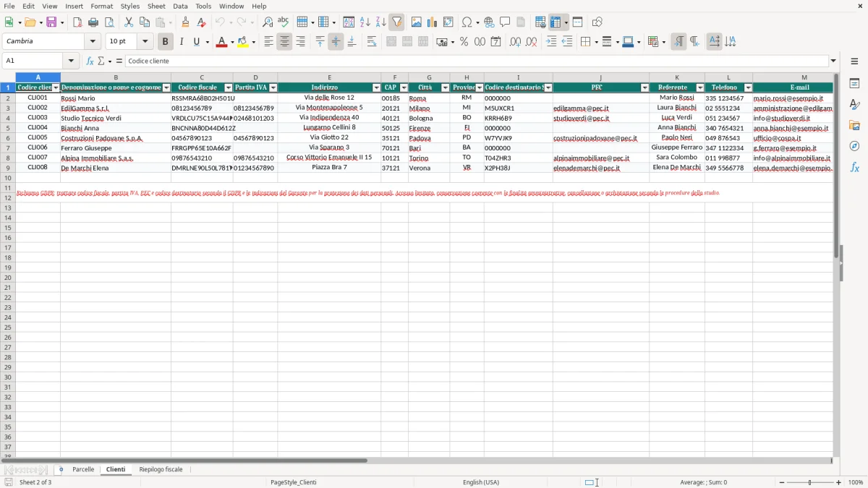Open the Styles menu
The image size is (868, 488).
[130, 6]
